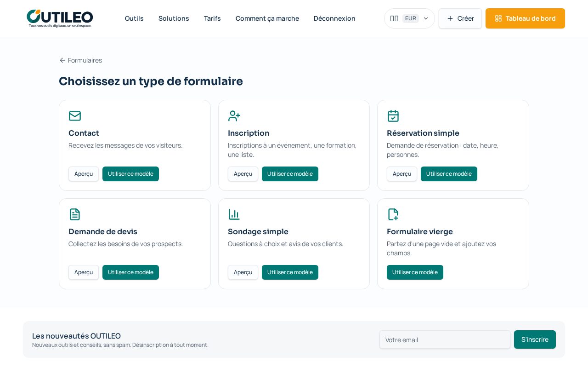Click the Votre email input field
588x368 pixels.
pos(445,339)
